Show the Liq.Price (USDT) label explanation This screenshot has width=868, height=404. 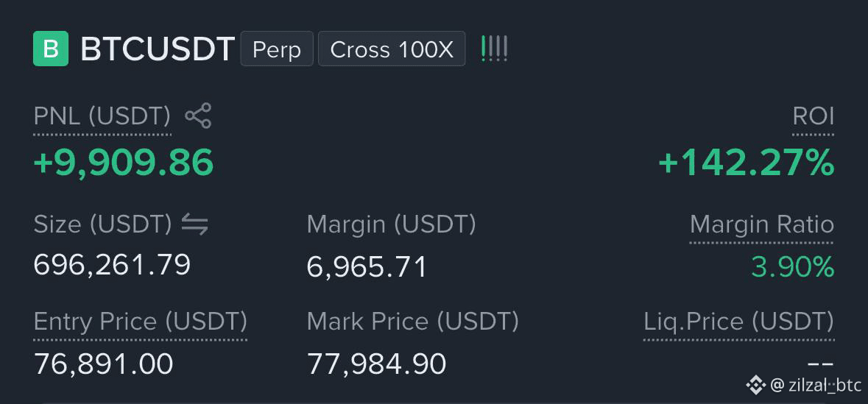point(739,322)
